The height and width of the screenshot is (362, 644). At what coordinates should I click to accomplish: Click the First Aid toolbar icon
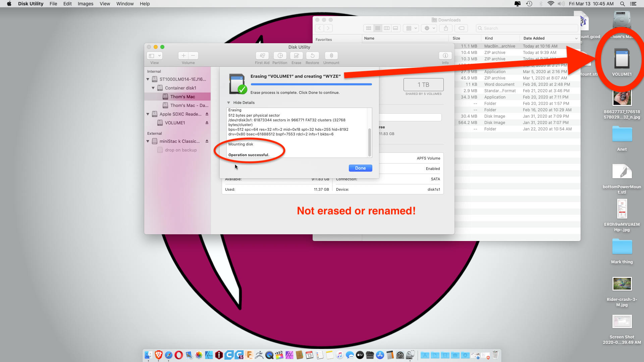(262, 56)
